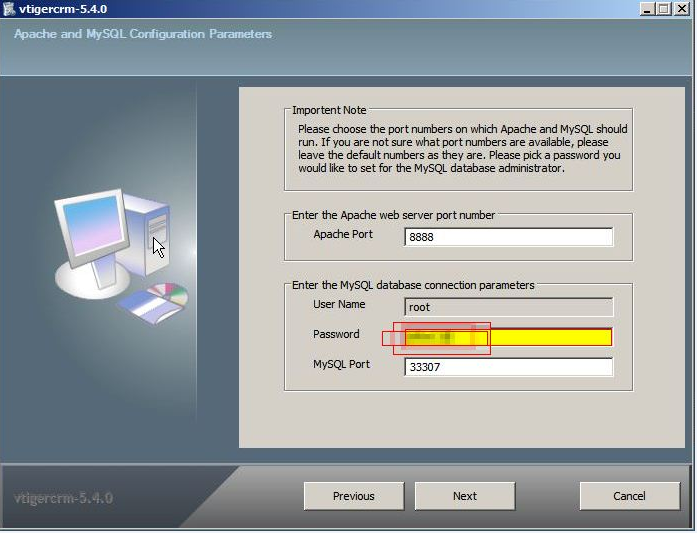This screenshot has width=697, height=533.
Task: Maximize the vtigercrm-5.4.0 installer window
Action: (x=664, y=9)
